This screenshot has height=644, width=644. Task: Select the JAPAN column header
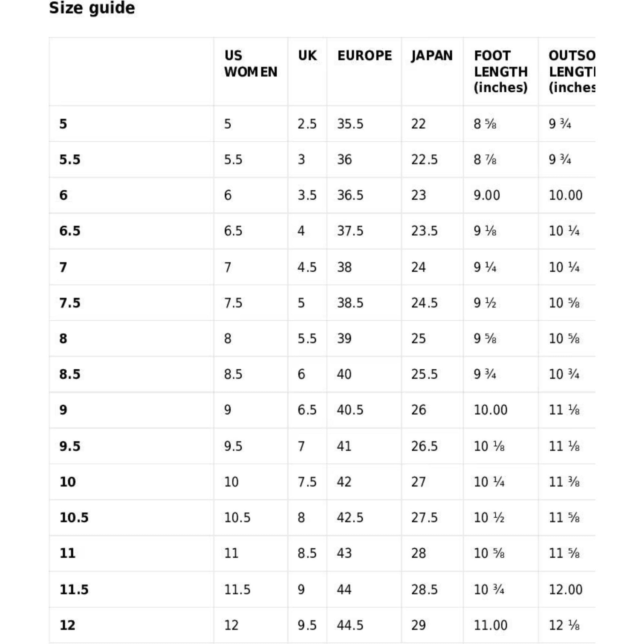[432, 56]
